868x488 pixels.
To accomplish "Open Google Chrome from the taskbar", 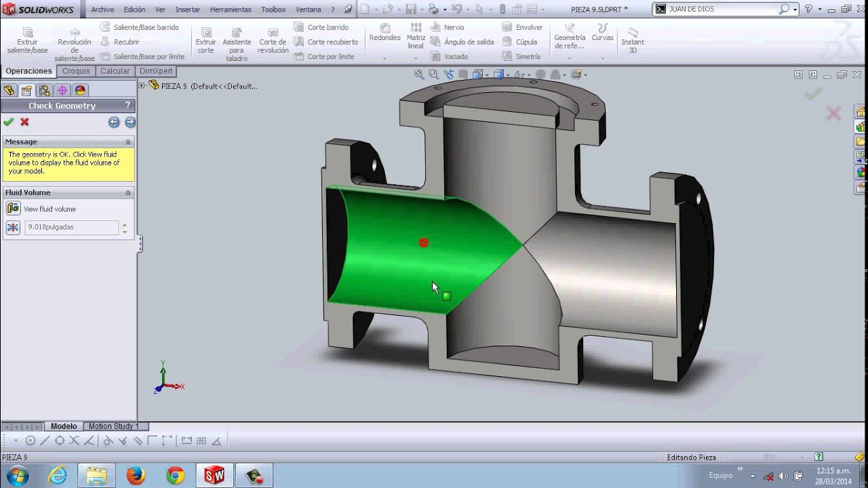I will [x=175, y=475].
